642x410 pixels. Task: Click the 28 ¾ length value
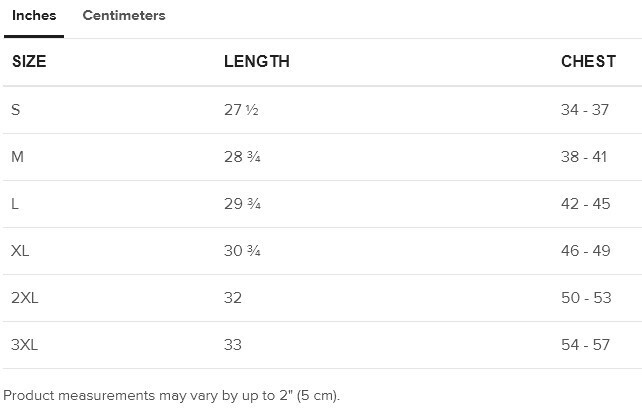(x=242, y=157)
